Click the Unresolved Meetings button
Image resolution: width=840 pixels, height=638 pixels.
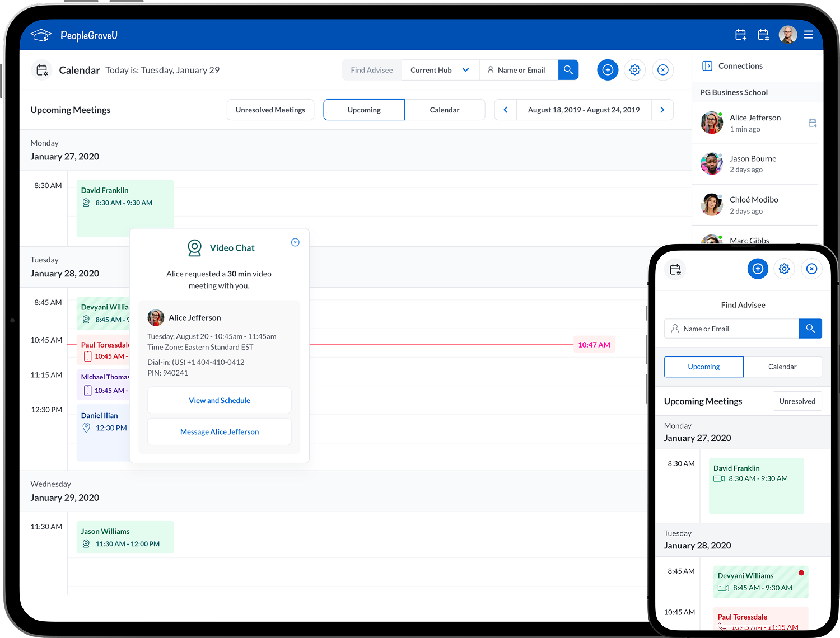point(270,110)
